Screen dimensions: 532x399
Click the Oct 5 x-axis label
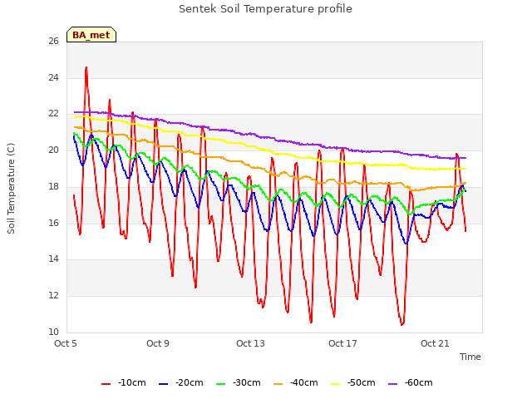coord(66,343)
